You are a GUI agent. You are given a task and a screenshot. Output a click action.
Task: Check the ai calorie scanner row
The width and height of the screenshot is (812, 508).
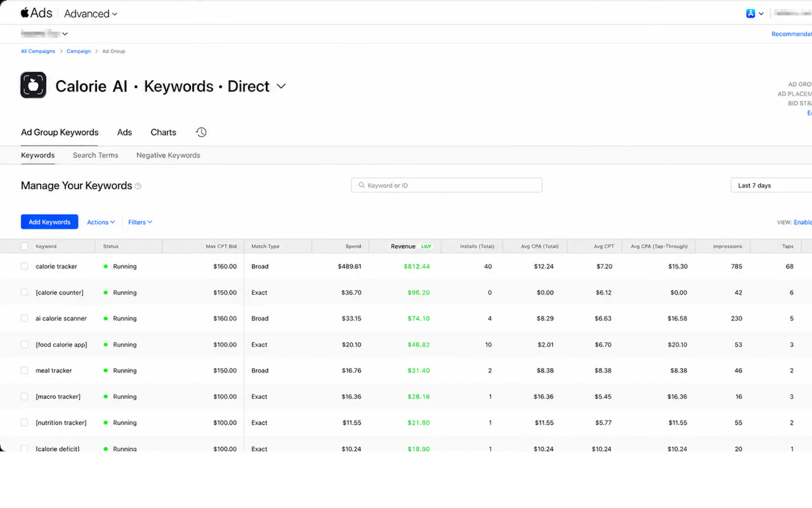(x=24, y=319)
